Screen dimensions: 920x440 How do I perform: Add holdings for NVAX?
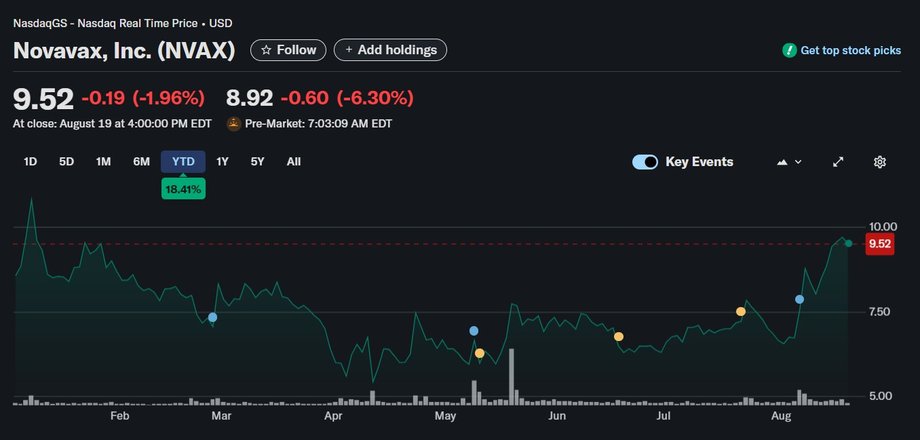click(x=390, y=50)
